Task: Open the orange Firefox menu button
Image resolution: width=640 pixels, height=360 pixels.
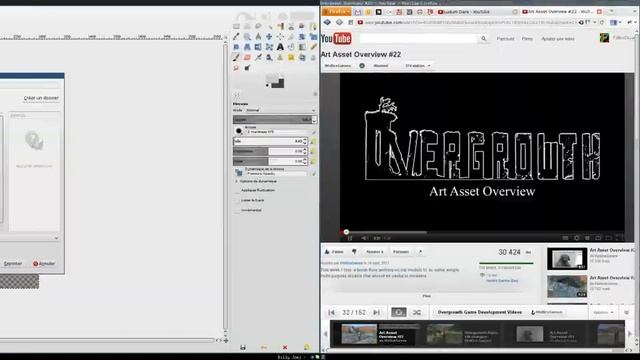Action: click(x=336, y=12)
